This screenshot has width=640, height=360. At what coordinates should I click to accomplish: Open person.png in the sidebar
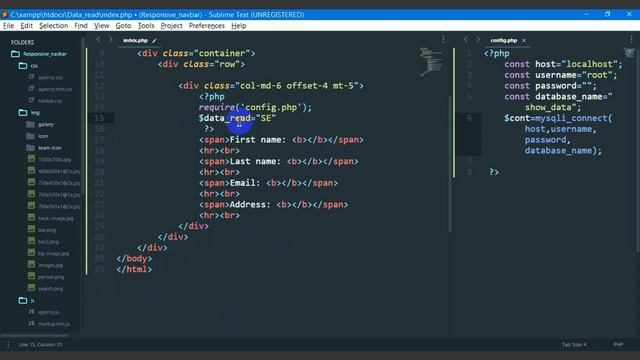51,277
